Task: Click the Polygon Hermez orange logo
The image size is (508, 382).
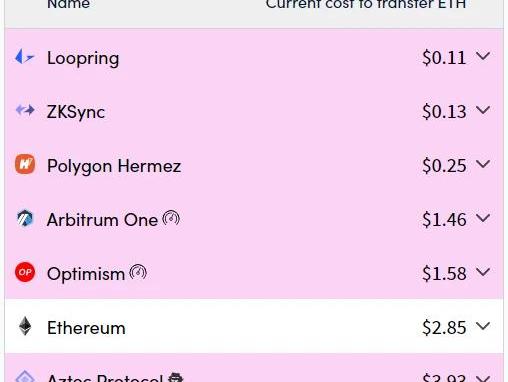Action: click(x=25, y=164)
